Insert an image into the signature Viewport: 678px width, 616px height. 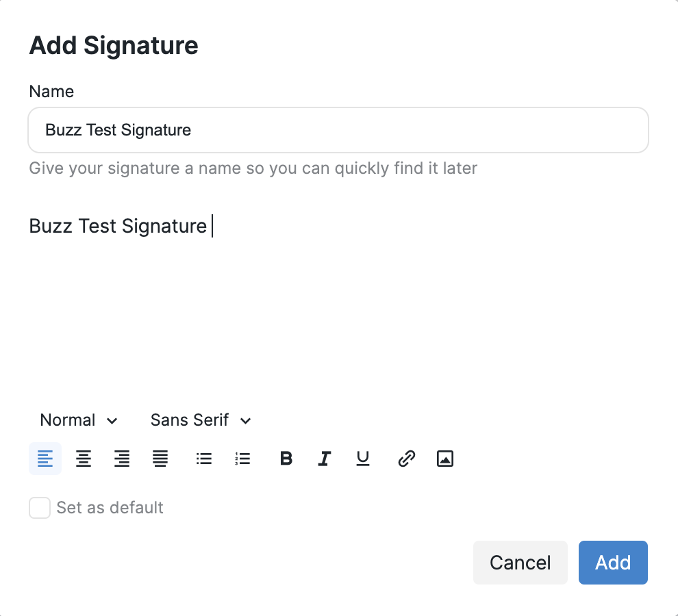point(445,459)
